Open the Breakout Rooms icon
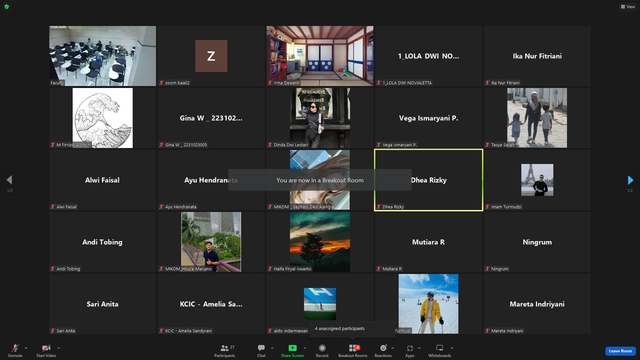 (x=353, y=348)
